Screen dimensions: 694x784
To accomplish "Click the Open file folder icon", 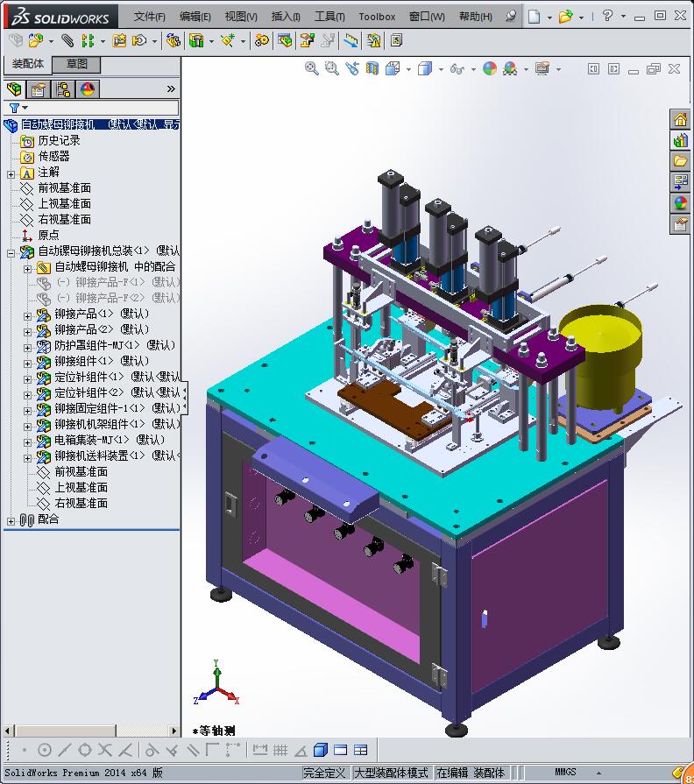I will click(565, 17).
